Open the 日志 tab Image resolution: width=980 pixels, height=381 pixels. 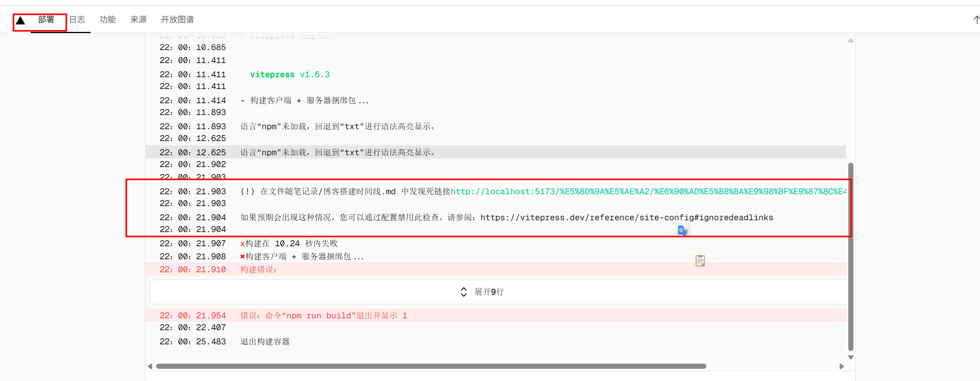(77, 20)
